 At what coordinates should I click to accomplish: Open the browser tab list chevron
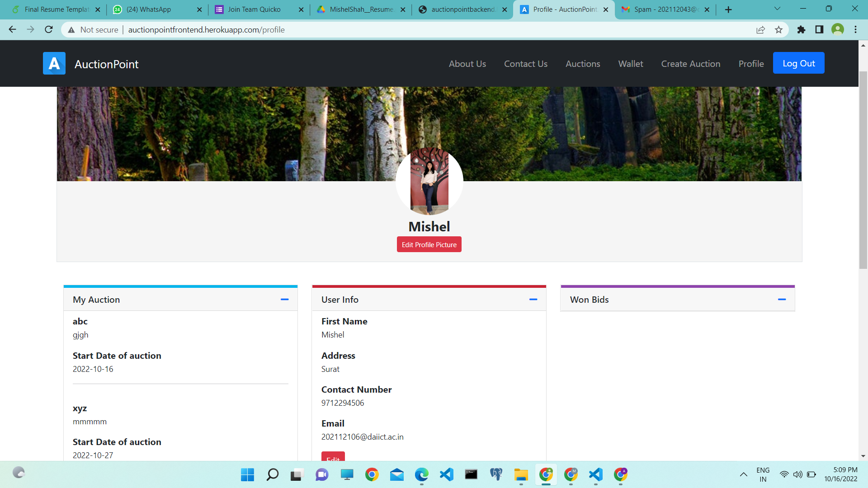pos(777,9)
